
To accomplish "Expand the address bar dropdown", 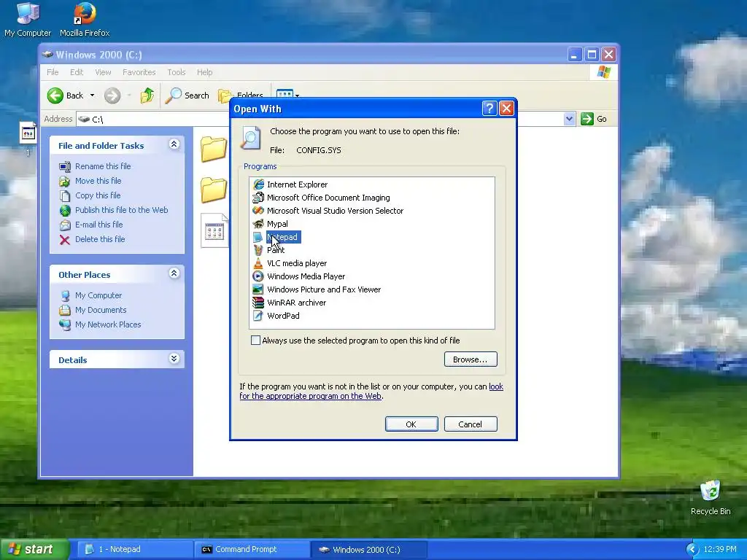I will tap(569, 119).
